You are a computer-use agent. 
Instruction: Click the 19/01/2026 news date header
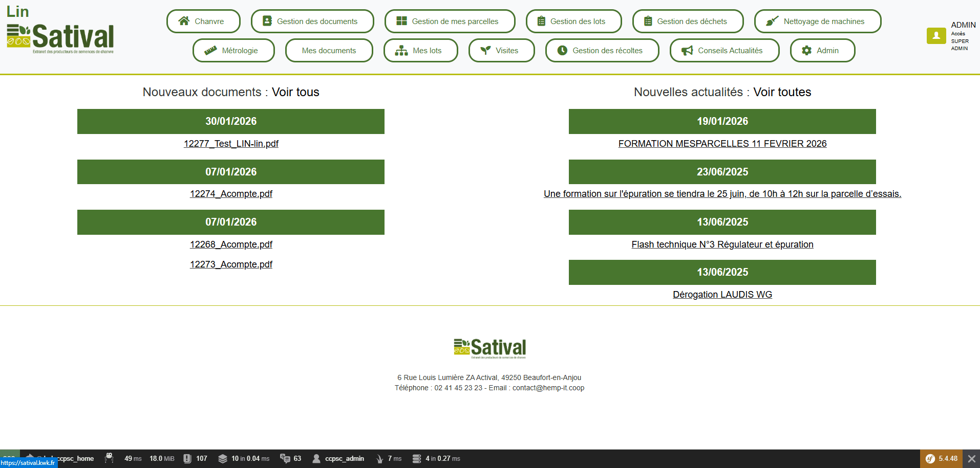(x=722, y=121)
